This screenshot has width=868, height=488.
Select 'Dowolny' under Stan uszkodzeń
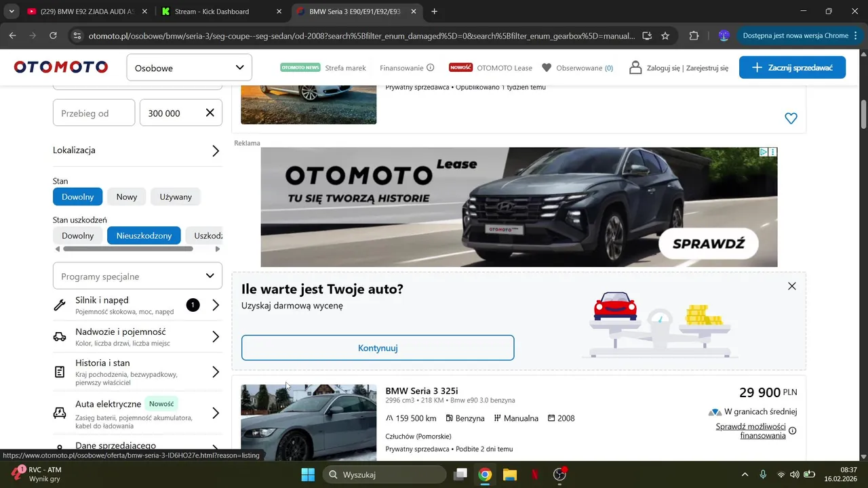[x=78, y=235]
